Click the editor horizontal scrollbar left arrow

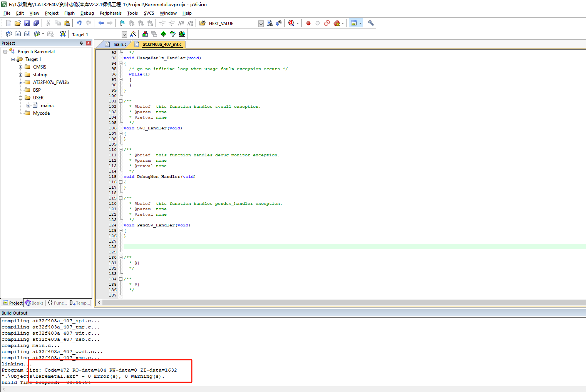click(x=99, y=303)
